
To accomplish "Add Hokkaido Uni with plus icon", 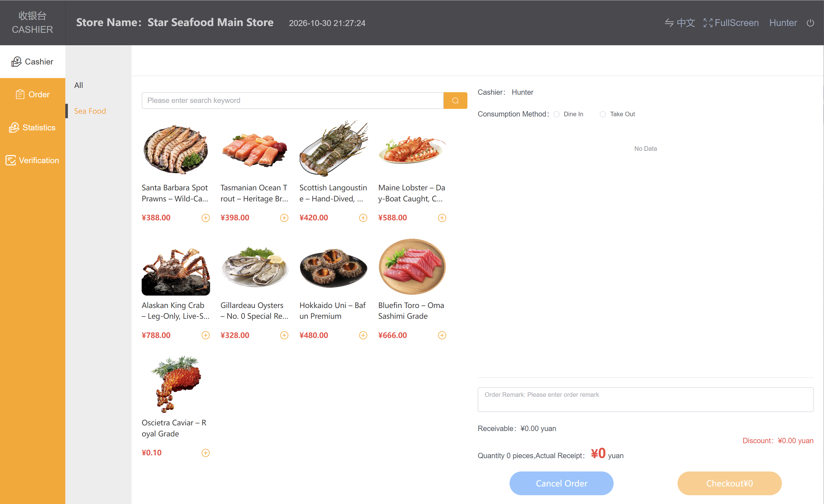I will point(363,335).
